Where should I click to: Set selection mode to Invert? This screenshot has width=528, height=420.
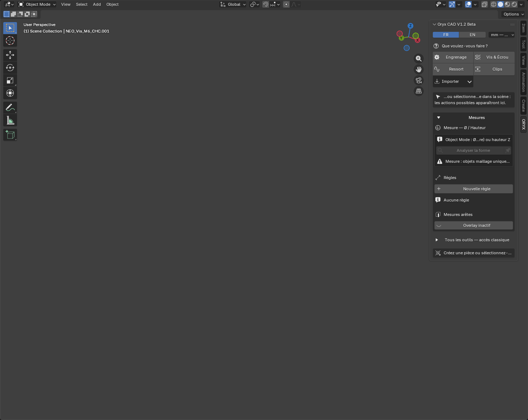point(27,14)
